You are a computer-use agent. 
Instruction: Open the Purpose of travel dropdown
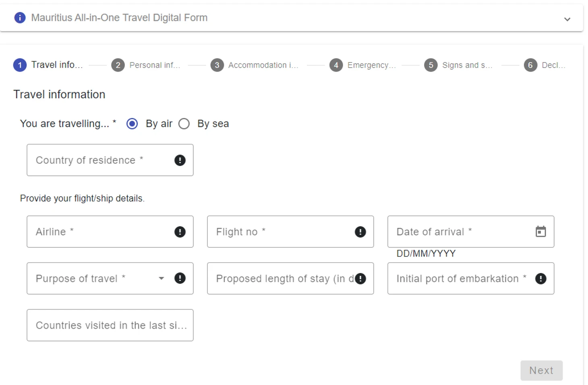(161, 278)
